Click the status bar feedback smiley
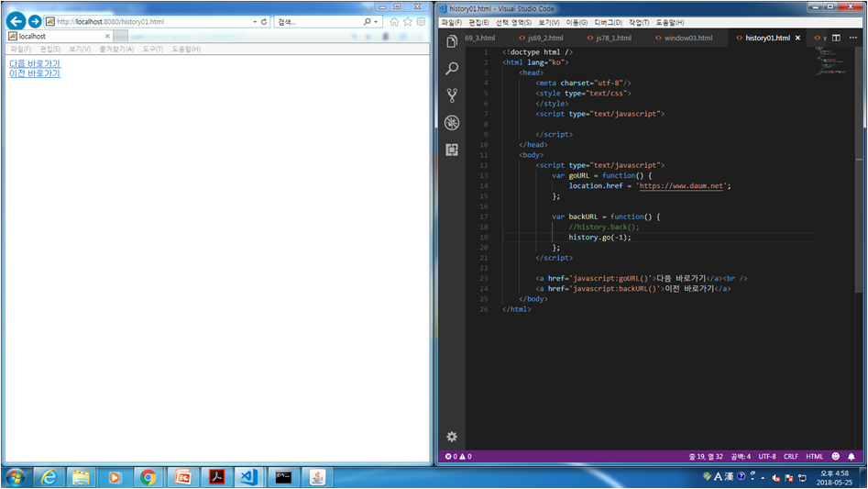868x489 pixels. pyautogui.click(x=835, y=456)
